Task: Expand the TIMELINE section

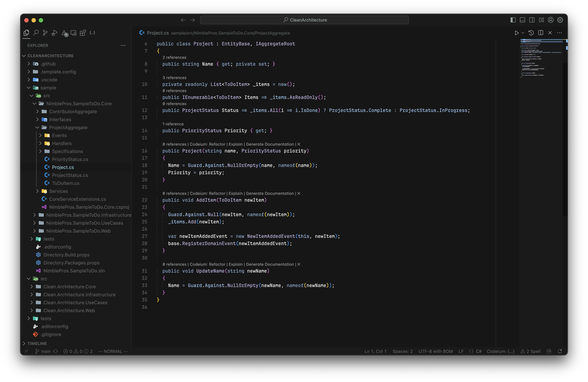Action: coord(37,343)
